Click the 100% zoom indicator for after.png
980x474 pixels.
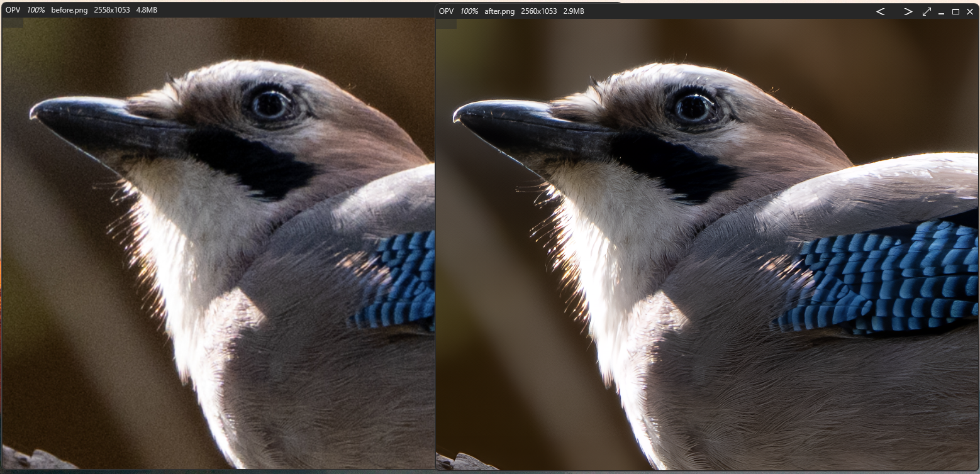pos(469,11)
